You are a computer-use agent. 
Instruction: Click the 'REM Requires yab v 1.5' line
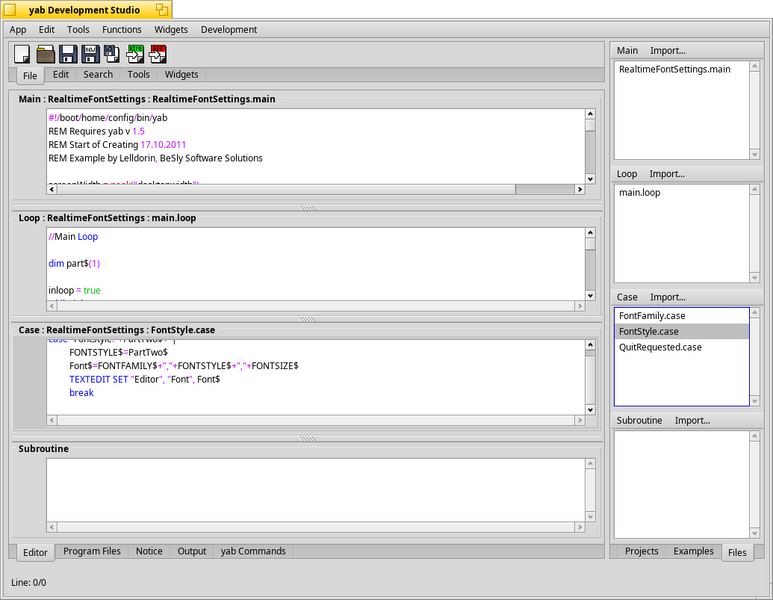point(97,131)
